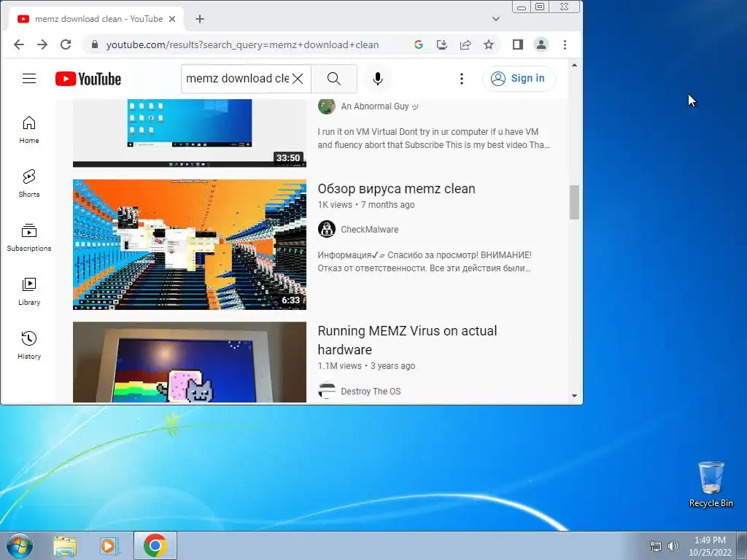Open the volume speaker tray icon
The image size is (747, 560).
click(673, 546)
